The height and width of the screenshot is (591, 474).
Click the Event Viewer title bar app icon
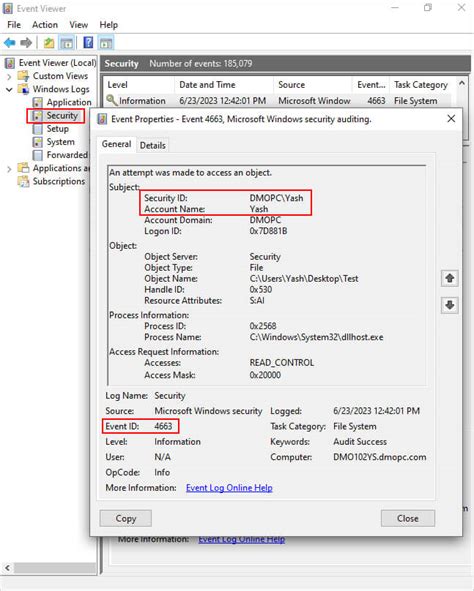8,8
